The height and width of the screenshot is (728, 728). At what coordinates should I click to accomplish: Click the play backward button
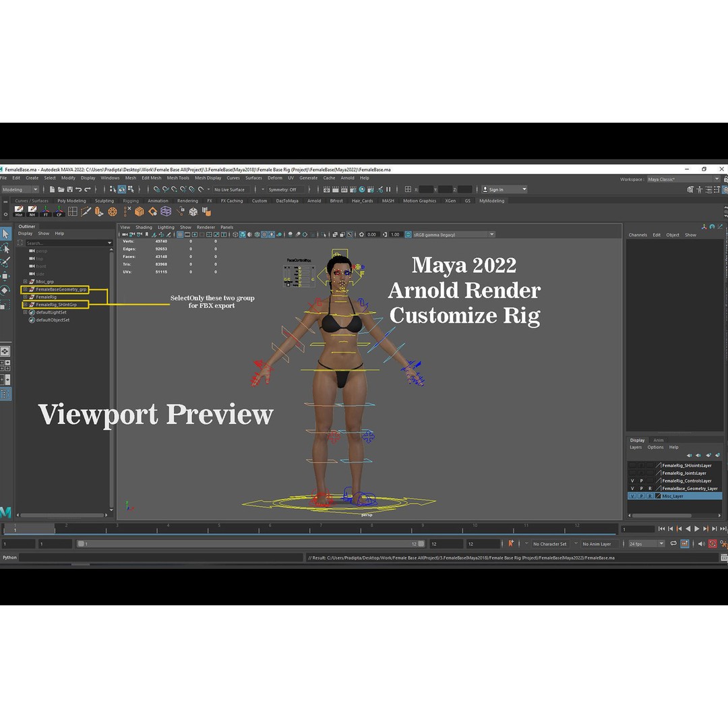pos(688,529)
